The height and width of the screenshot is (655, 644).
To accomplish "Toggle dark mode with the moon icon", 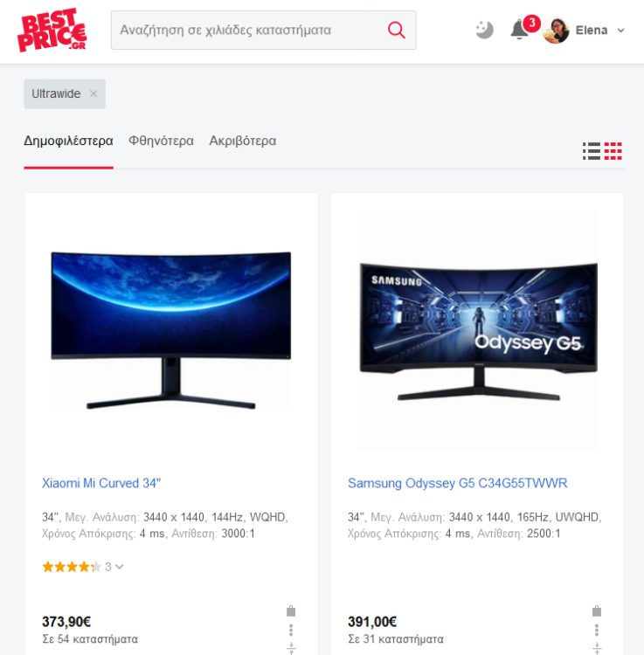I will pyautogui.click(x=484, y=30).
